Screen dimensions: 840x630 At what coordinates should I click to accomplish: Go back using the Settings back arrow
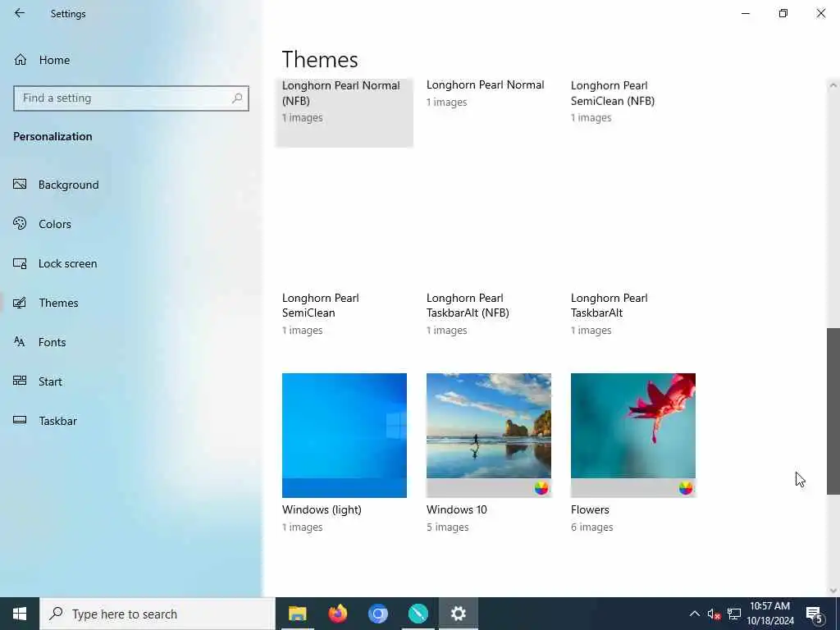click(x=20, y=13)
